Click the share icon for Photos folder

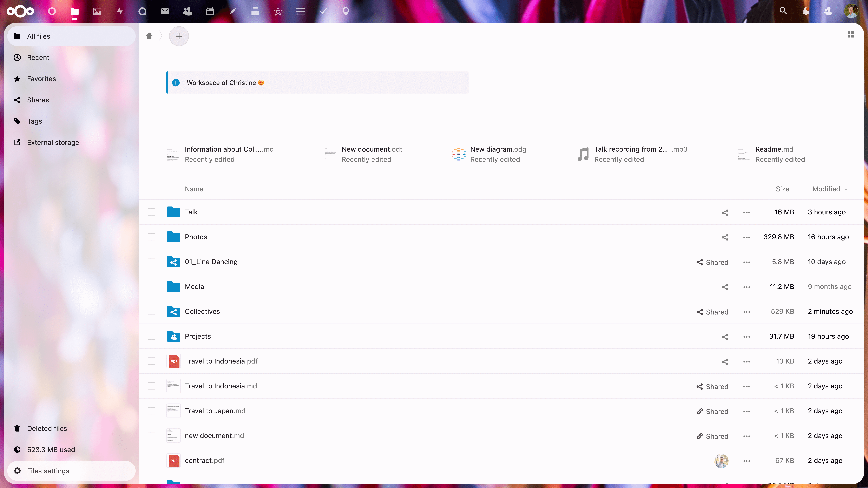pyautogui.click(x=725, y=237)
